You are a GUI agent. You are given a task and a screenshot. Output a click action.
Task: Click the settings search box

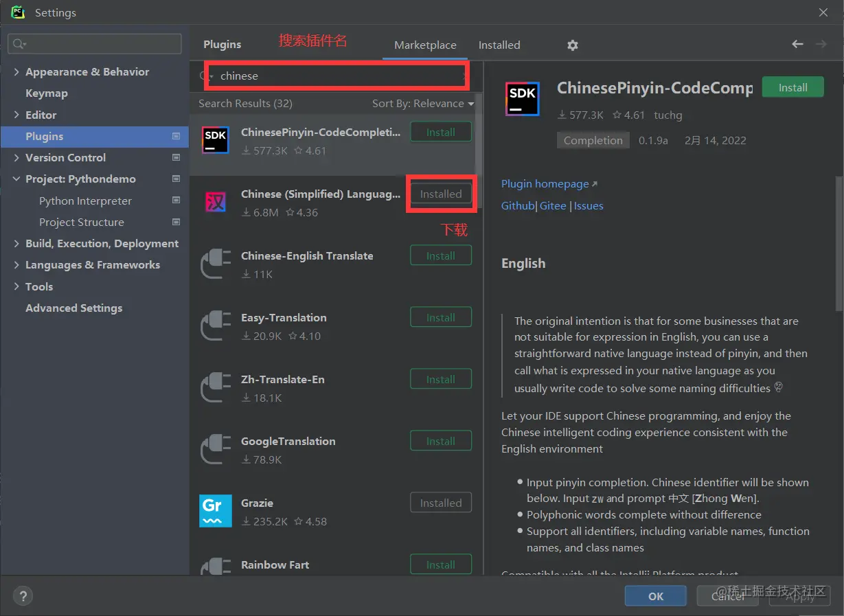[x=95, y=44]
